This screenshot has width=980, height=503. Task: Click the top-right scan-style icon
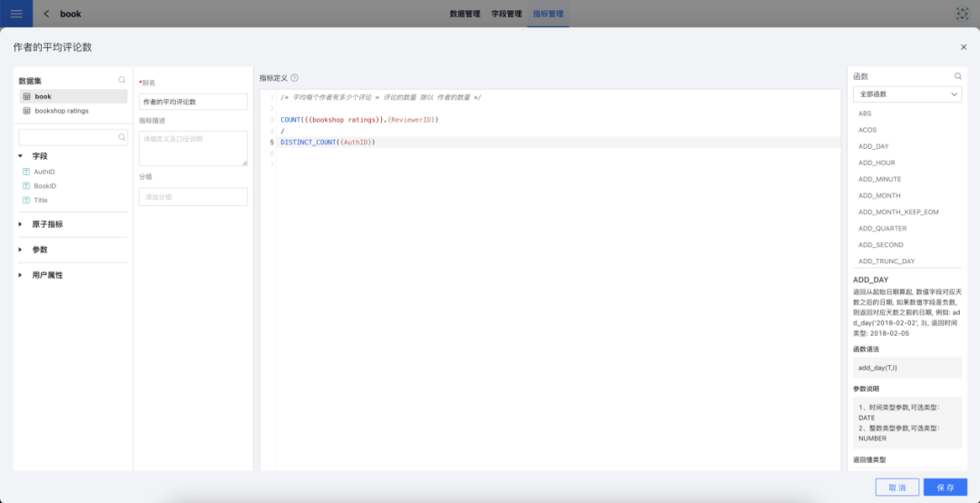pyautogui.click(x=963, y=14)
